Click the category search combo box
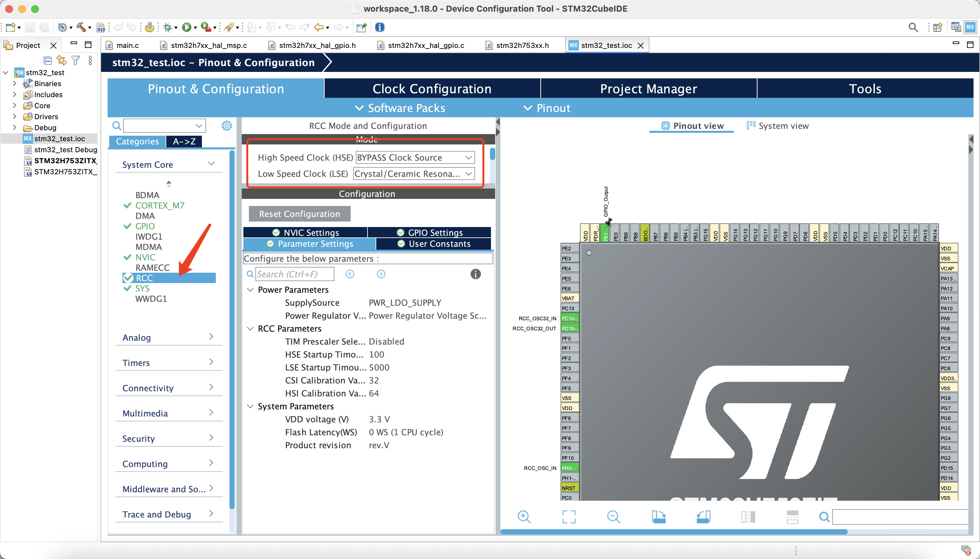Viewport: 980px width, 559px height. click(x=164, y=126)
